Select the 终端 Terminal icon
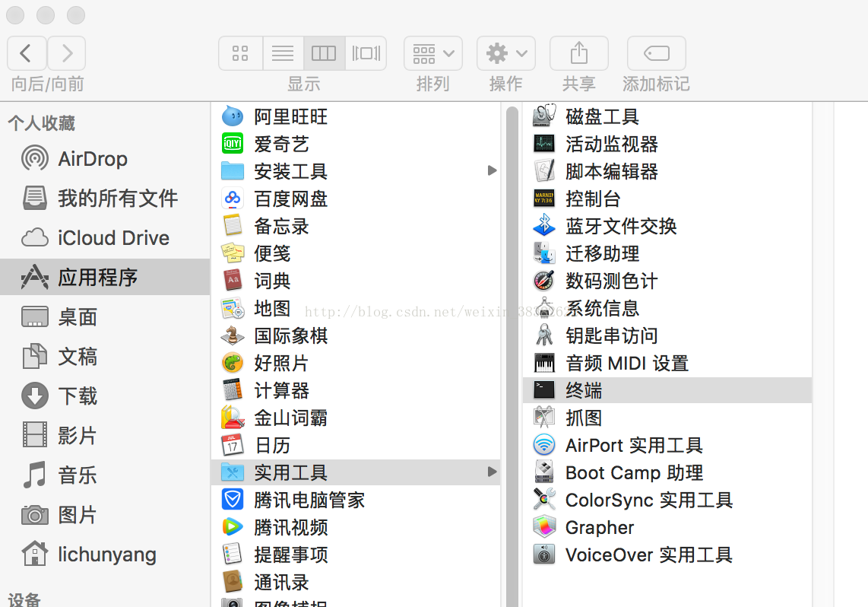Screen dimensions: 868x607 pos(544,390)
